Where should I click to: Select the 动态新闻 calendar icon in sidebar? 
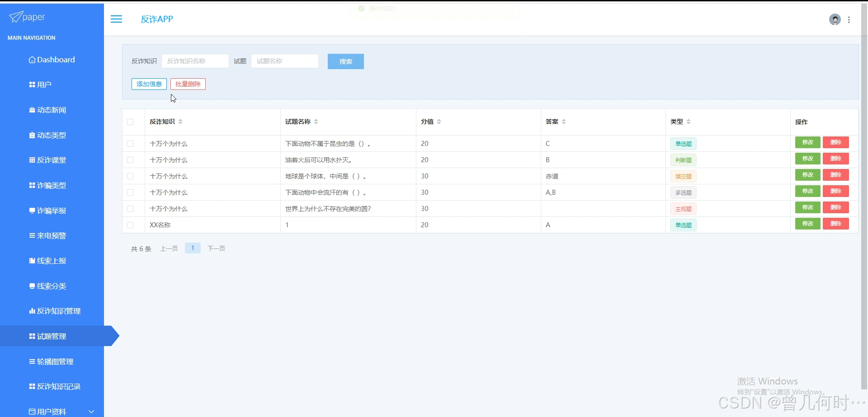31,110
